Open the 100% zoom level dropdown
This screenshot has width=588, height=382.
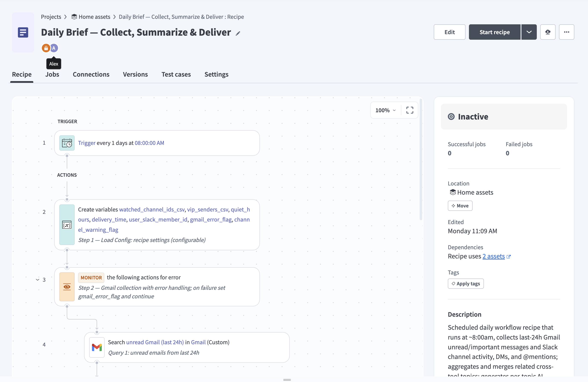(x=385, y=110)
